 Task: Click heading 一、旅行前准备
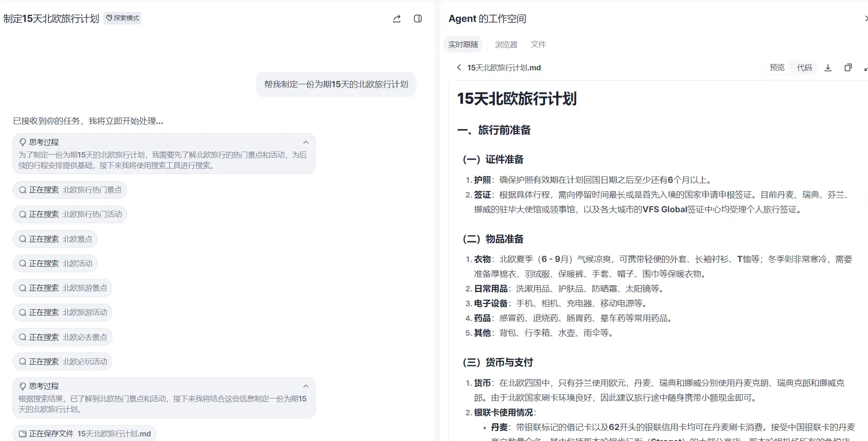pyautogui.click(x=494, y=130)
